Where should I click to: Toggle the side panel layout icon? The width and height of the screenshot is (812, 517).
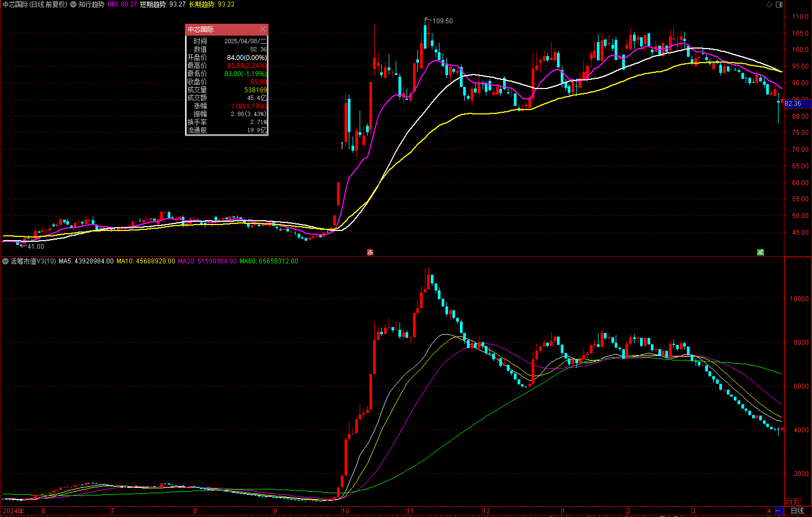(779, 4)
